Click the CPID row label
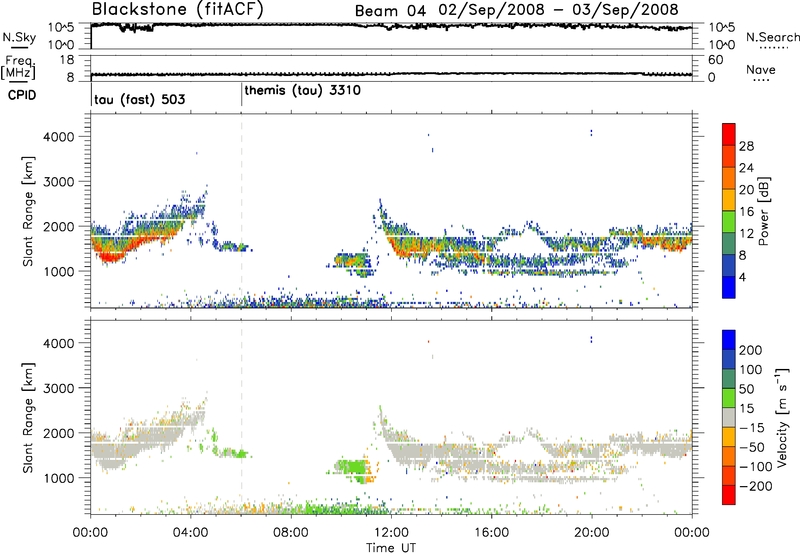This screenshot has width=800, height=554. point(22,95)
